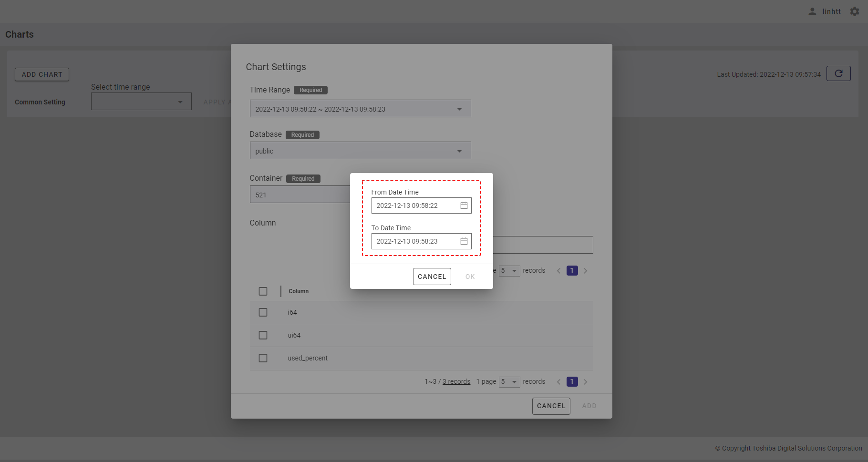Open the Database dropdown showing public

click(x=459, y=151)
